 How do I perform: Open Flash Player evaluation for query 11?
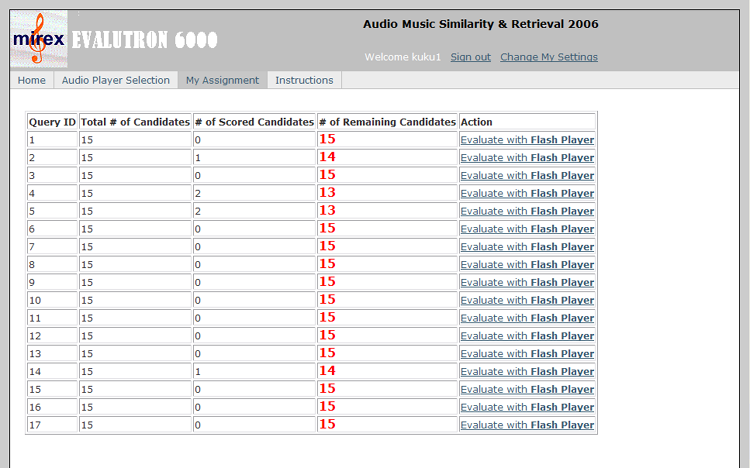point(527,318)
